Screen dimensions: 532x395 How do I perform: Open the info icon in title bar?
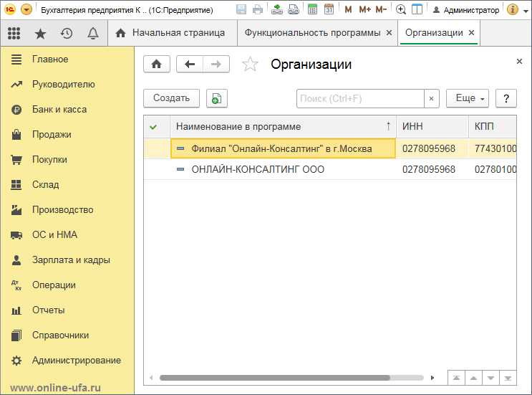click(x=513, y=9)
